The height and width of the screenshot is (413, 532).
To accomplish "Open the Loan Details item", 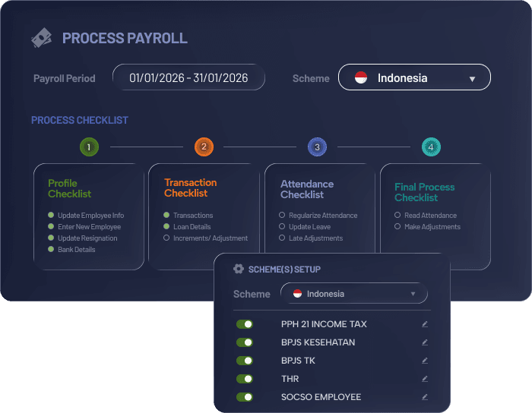I will (192, 227).
